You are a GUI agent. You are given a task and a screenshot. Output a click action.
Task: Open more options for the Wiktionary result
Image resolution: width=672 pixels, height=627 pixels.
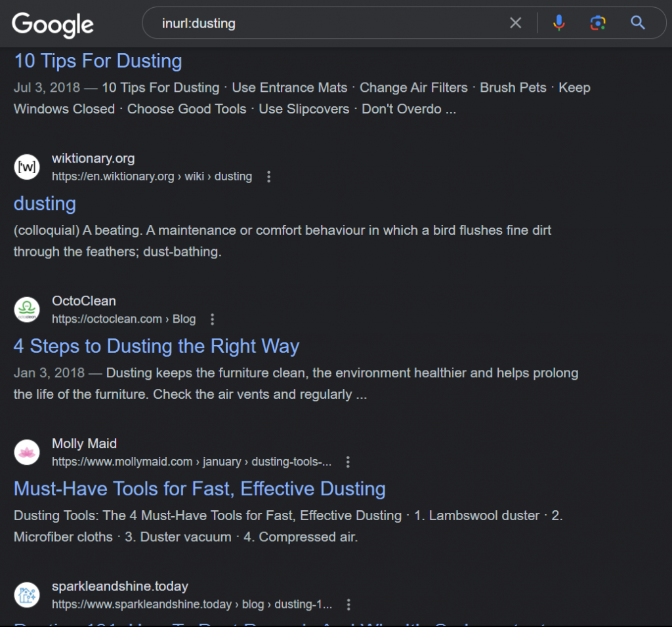(x=268, y=176)
